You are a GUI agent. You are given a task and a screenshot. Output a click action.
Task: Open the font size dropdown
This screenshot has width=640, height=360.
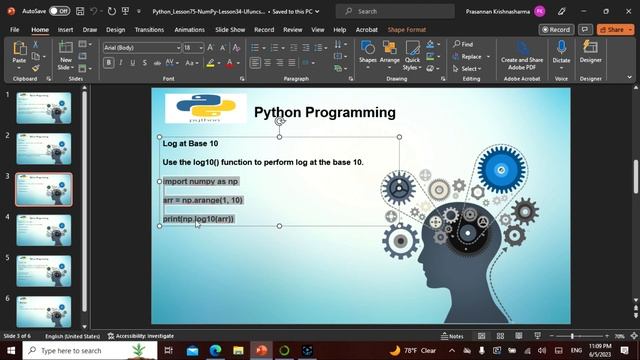201,48
